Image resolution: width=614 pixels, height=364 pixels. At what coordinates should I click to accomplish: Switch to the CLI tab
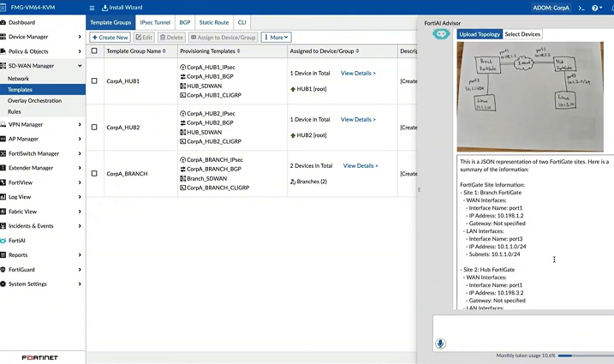tap(242, 22)
